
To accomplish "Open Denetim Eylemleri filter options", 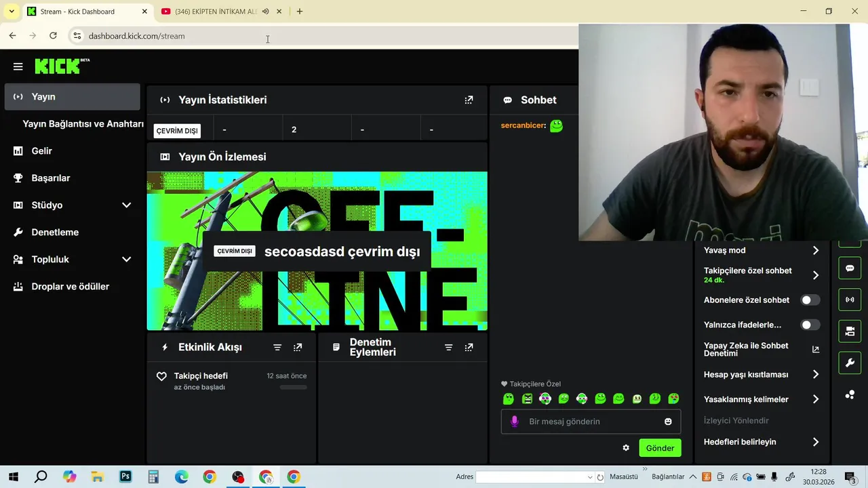I will 448,347.
